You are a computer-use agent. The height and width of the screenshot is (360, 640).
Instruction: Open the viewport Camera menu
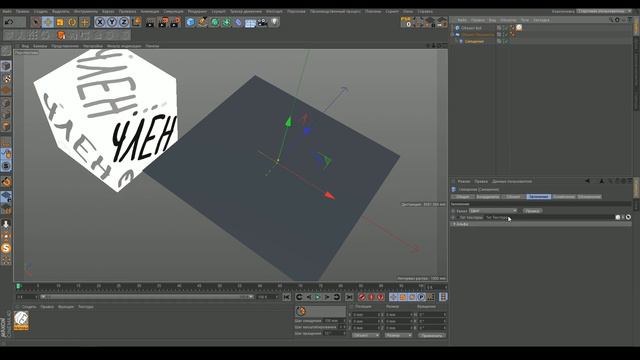click(x=40, y=46)
